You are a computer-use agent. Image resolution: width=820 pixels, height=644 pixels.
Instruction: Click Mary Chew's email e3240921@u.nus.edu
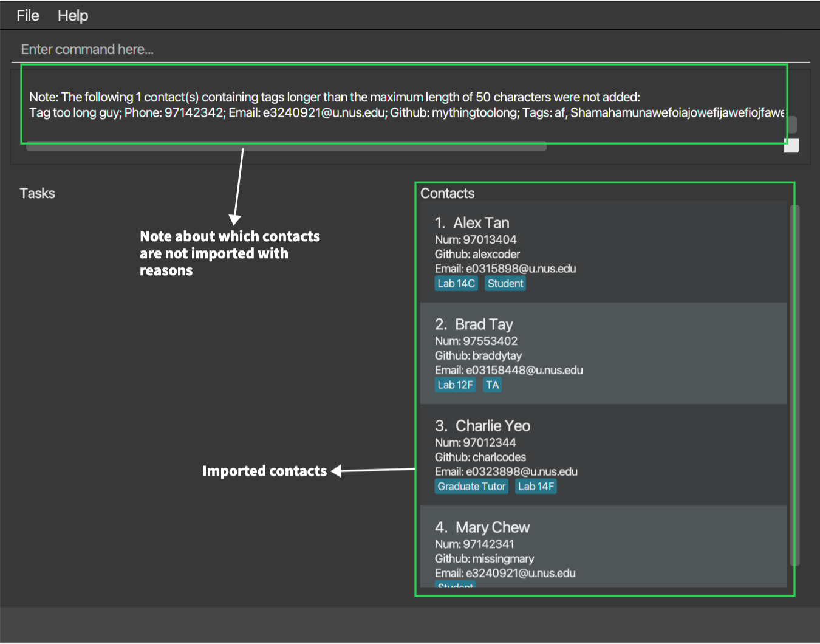click(505, 573)
